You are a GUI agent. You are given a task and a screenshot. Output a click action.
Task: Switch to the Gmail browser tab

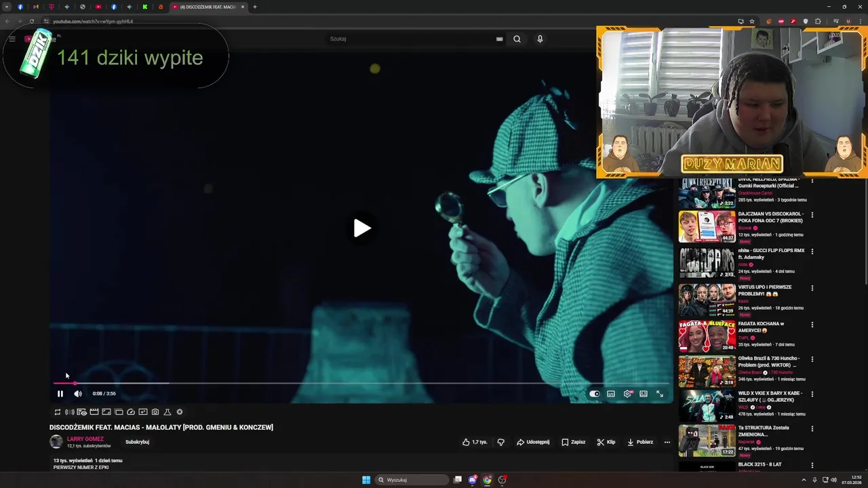pos(36,7)
